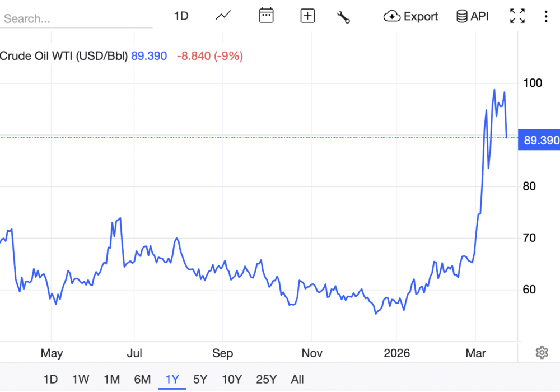Toggle fullscreen chart view
560x392 pixels.
click(x=517, y=16)
